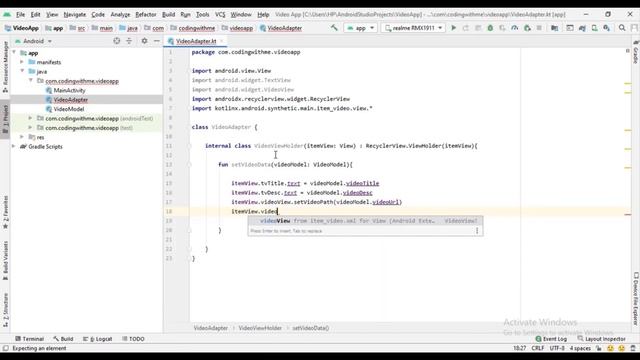Click the Apply Changes and Restart Activity icon

[x=466, y=28]
